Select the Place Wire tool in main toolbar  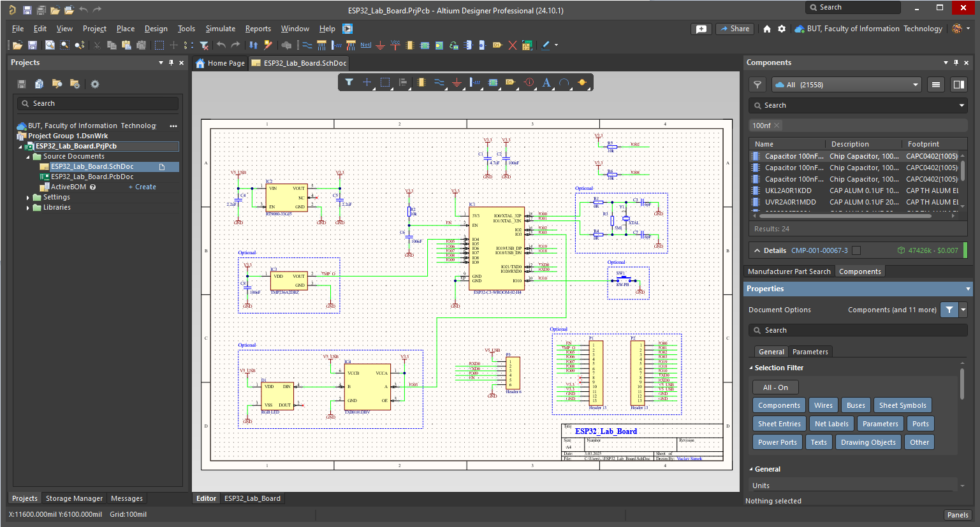coord(307,45)
